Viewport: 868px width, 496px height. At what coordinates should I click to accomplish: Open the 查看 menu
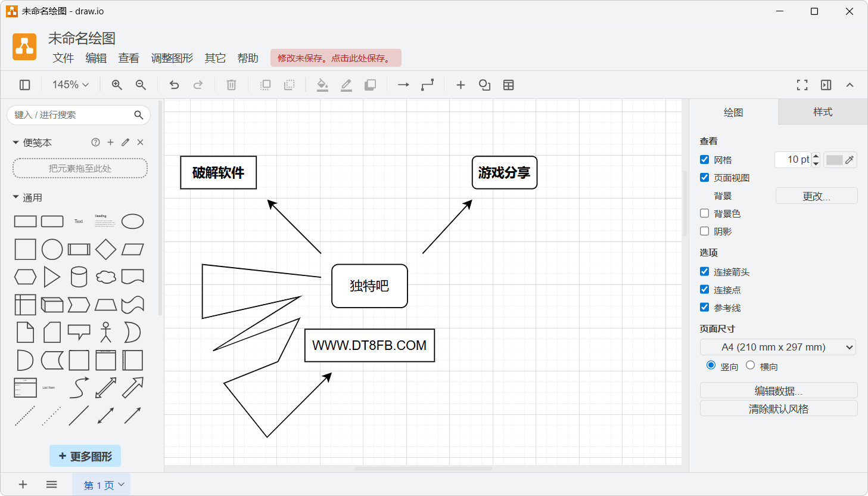[129, 58]
